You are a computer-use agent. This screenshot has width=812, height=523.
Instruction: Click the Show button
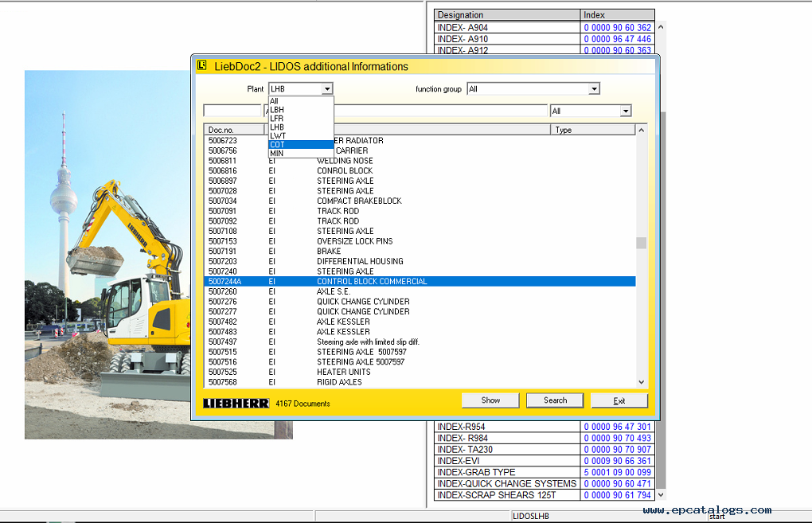tap(490, 400)
